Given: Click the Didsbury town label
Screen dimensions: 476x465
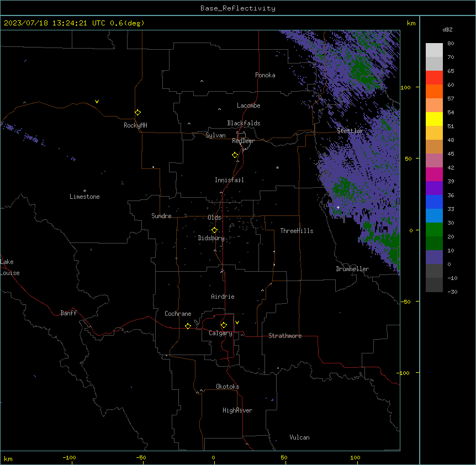Looking at the screenshot, I should tap(211, 238).
